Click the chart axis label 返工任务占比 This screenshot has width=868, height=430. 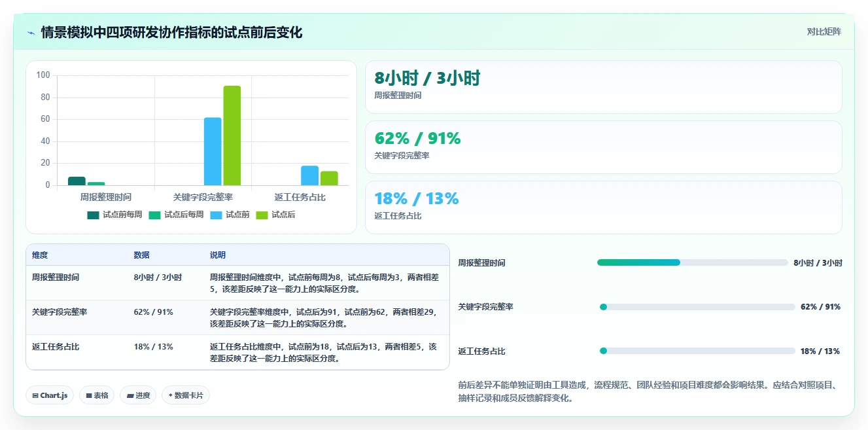coord(300,197)
